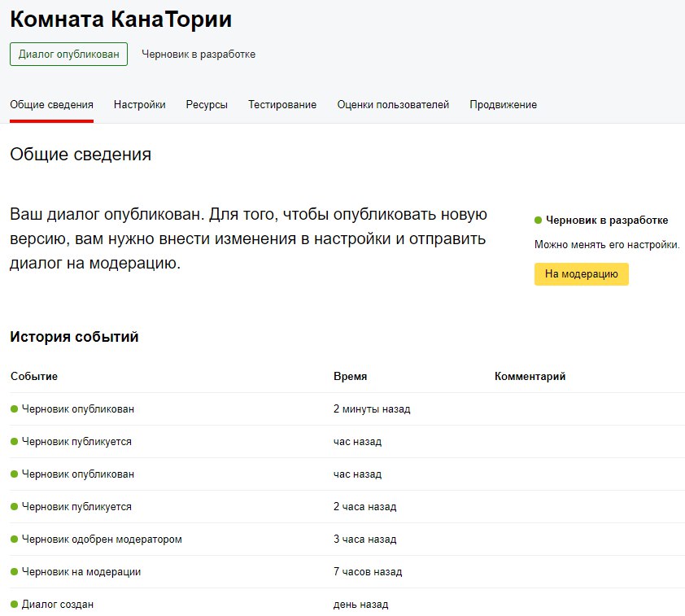This screenshot has height=616, width=685.
Task: Click green dot beside 'Черновик в разработке' status
Action: (539, 221)
